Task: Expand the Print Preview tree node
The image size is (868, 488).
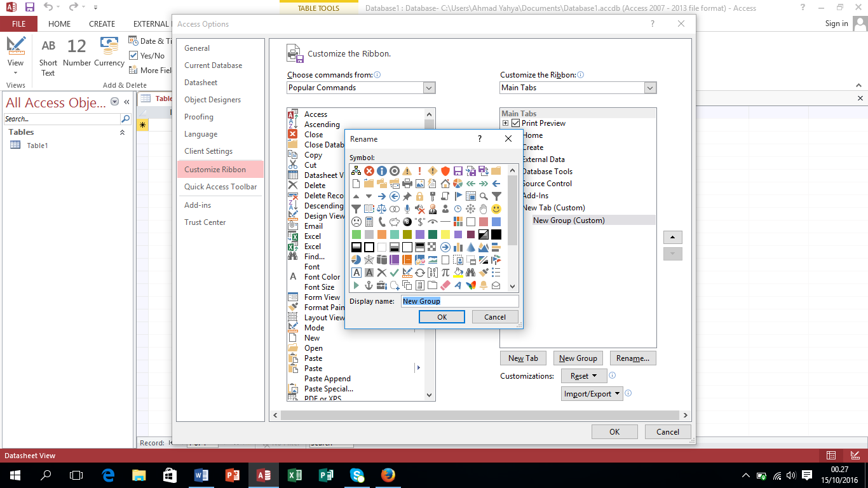Action: tap(505, 123)
